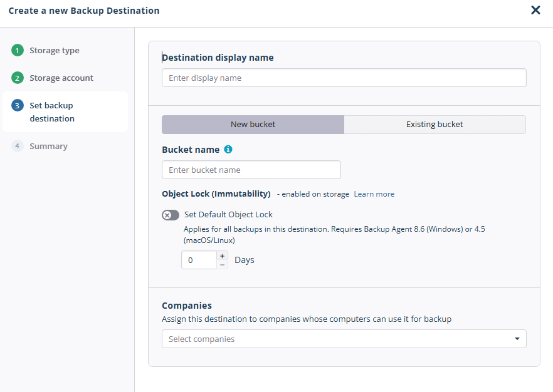Switch to the New bucket tab
This screenshot has width=553, height=392.
tap(253, 125)
